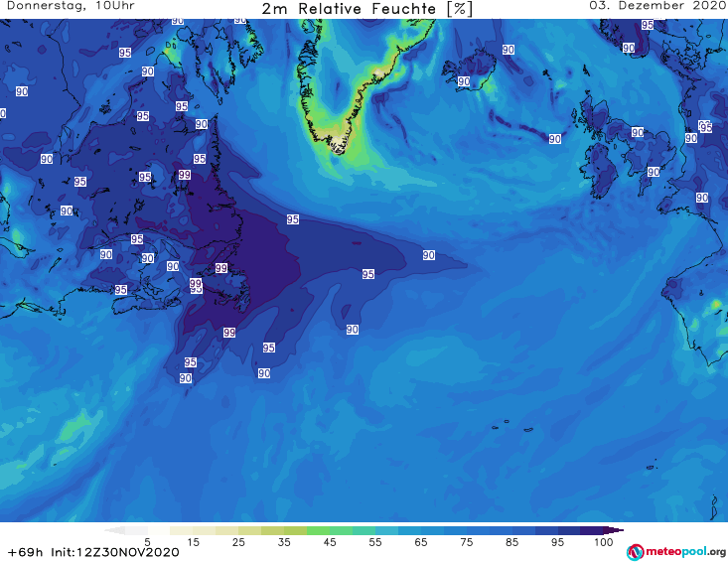Pick the bright green legend segment right of 35
The width and height of the screenshot is (728, 562).
(x=318, y=530)
